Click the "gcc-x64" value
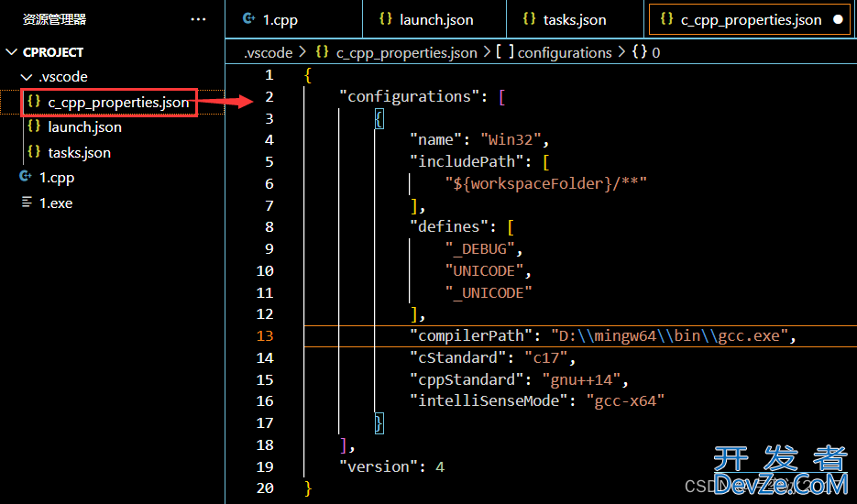This screenshot has height=504, width=857. pyautogui.click(x=625, y=401)
